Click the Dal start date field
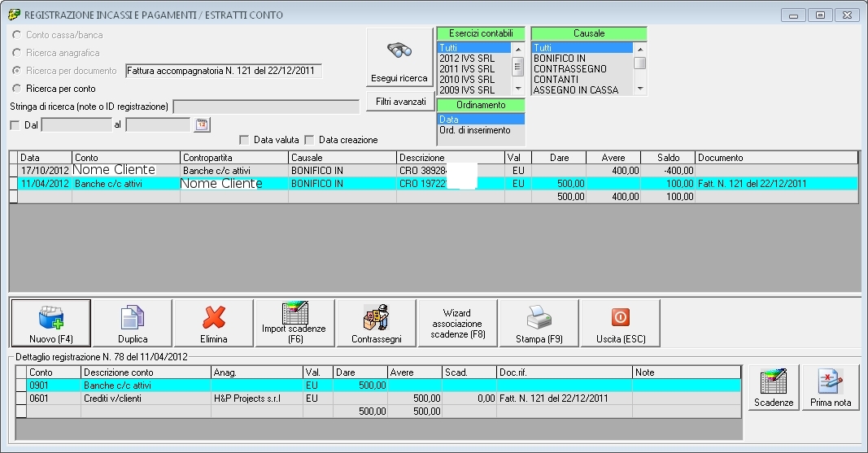Image resolution: width=868 pixels, height=453 pixels. (77, 125)
